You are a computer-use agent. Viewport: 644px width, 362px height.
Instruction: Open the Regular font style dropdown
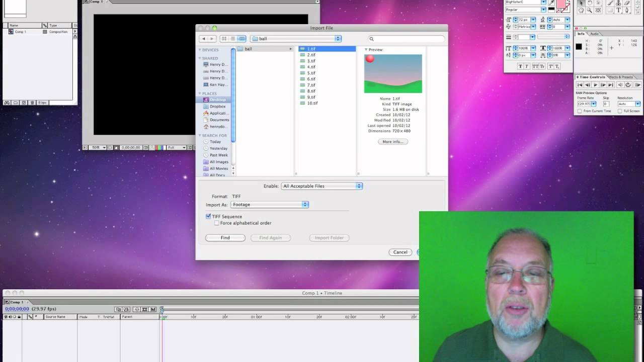(x=543, y=10)
